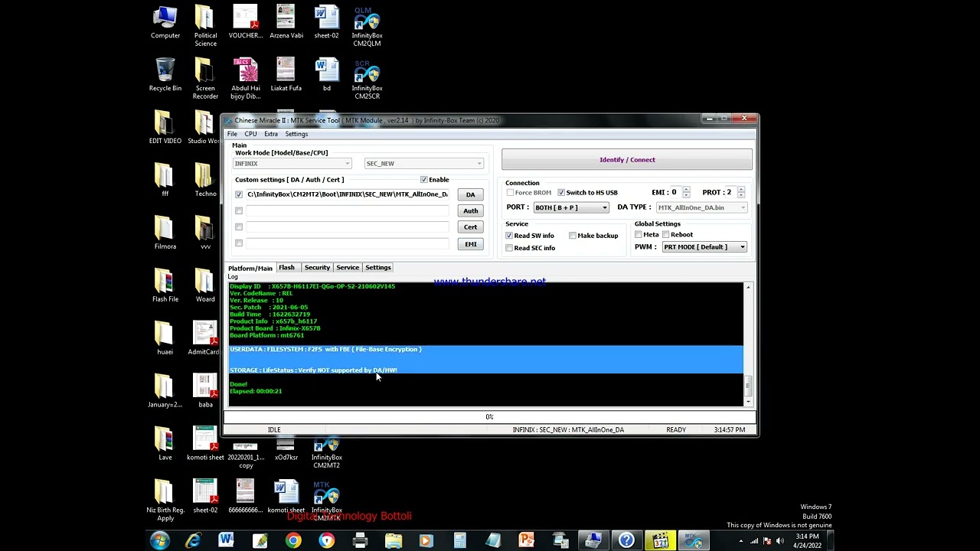Screen dimensions: 980x551
Task: Click the system tray clock
Action: tap(807, 541)
